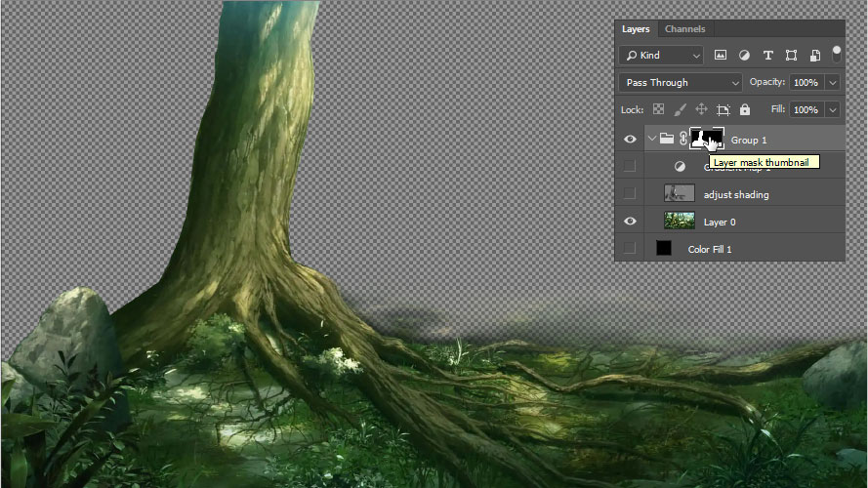The width and height of the screenshot is (868, 488).
Task: Toggle layer filtering switch on/off
Action: point(836,54)
